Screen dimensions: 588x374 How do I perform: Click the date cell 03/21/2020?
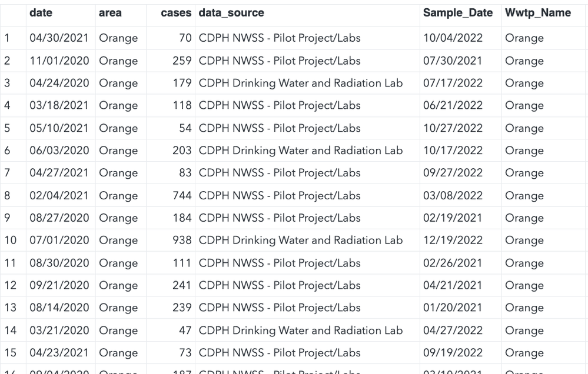[x=59, y=330]
